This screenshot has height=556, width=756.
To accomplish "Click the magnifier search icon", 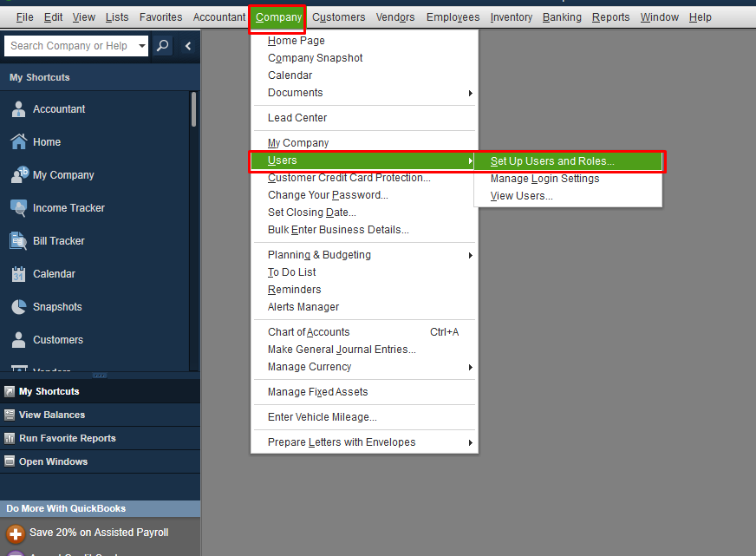I will (x=162, y=46).
